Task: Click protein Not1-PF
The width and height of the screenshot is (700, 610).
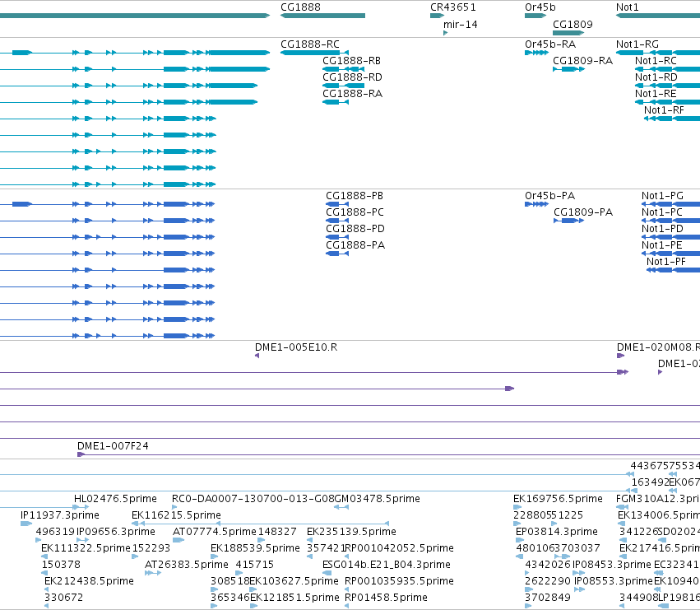Action: pyautogui.click(x=673, y=270)
